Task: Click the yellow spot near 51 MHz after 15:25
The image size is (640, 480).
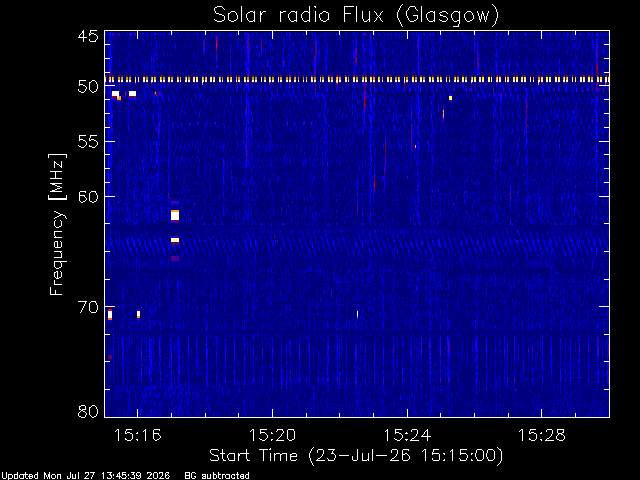Action: click(450, 98)
